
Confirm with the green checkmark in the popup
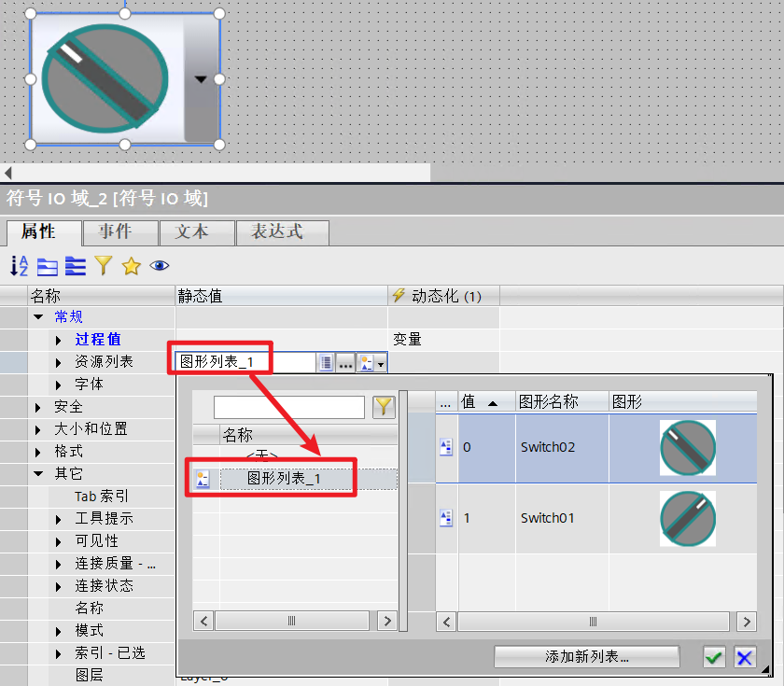(713, 656)
